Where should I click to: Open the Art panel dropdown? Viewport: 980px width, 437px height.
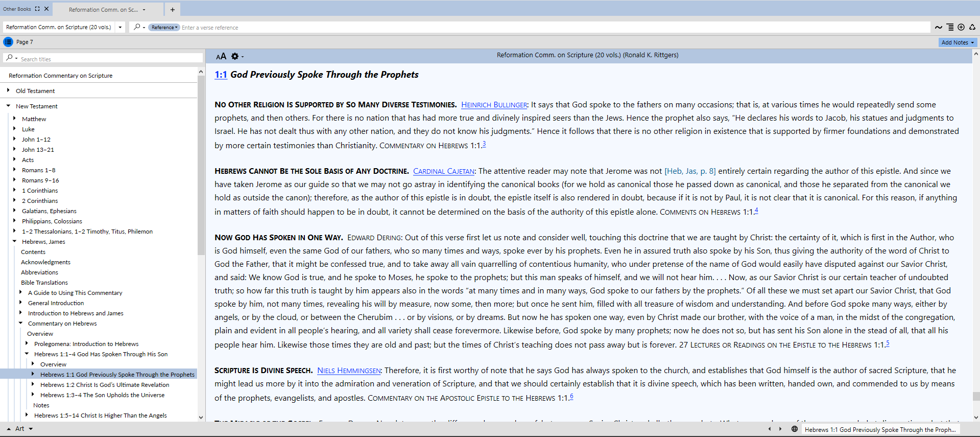pyautogui.click(x=31, y=429)
